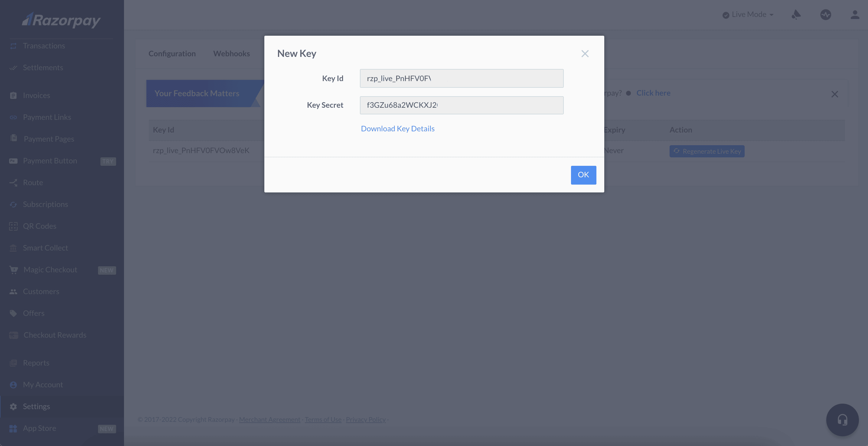The height and width of the screenshot is (446, 868).
Task: Click the Customers people icon
Action: tap(13, 292)
